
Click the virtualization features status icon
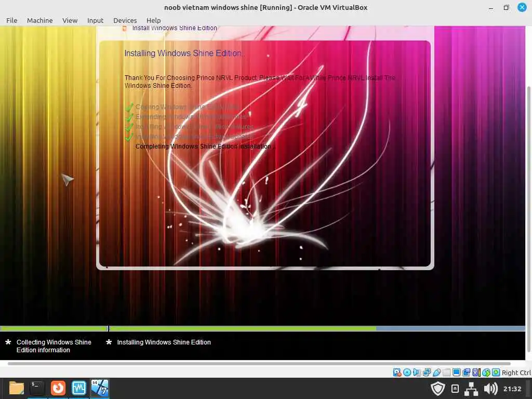click(476, 373)
